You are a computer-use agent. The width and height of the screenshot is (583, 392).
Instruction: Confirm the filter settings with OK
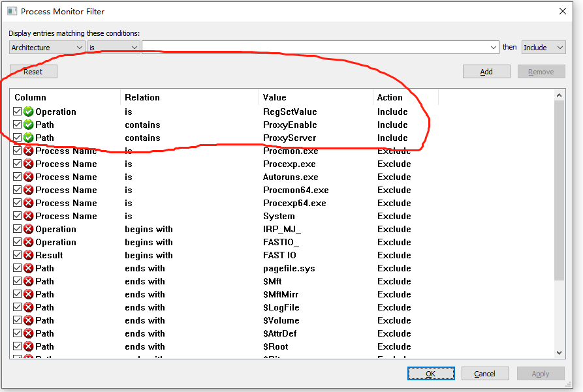pos(431,373)
